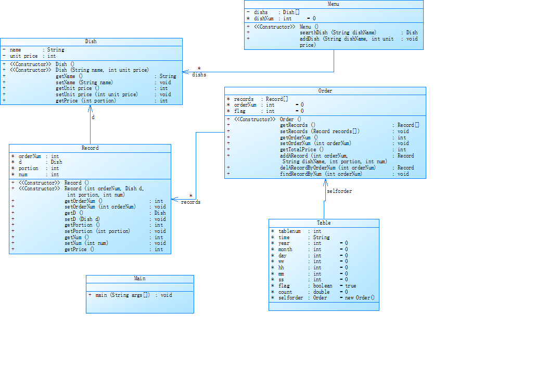Select the tablenum attribute in Table
Viewport: 534px width, 392px height.
click(x=296, y=231)
